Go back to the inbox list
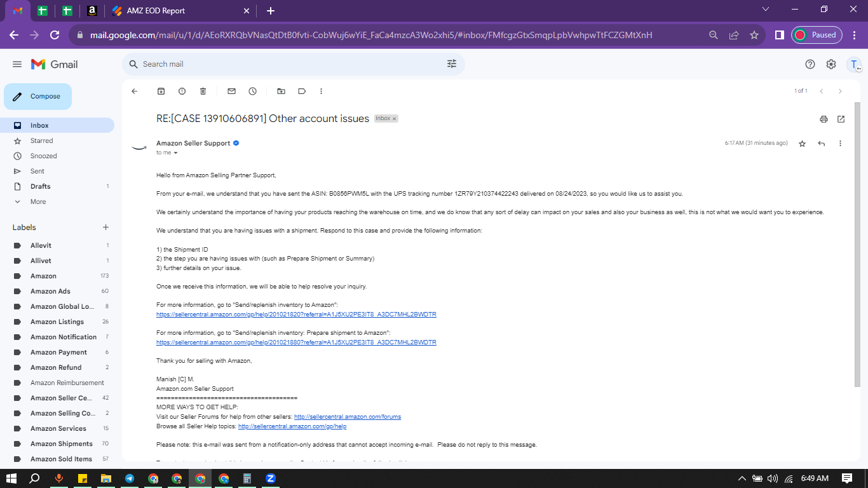Screen dimensions: 868x488 (134, 91)
